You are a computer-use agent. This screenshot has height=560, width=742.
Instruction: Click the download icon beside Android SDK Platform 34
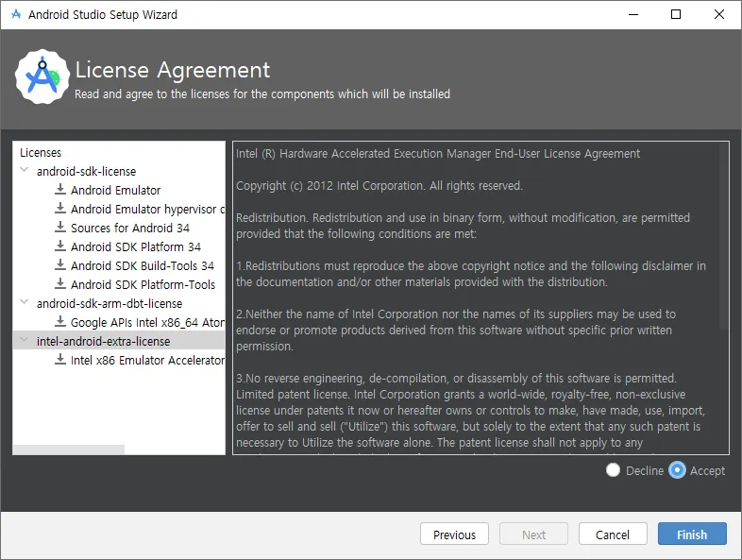tap(60, 246)
